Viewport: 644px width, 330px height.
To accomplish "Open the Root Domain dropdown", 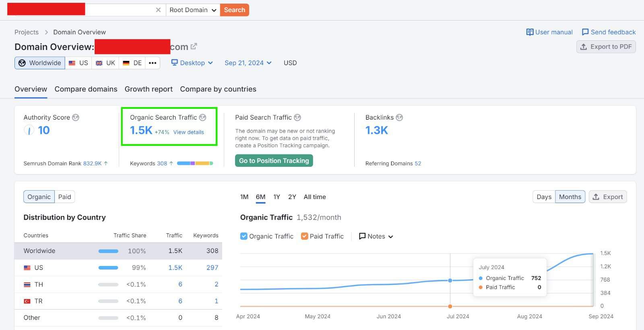I will (193, 10).
